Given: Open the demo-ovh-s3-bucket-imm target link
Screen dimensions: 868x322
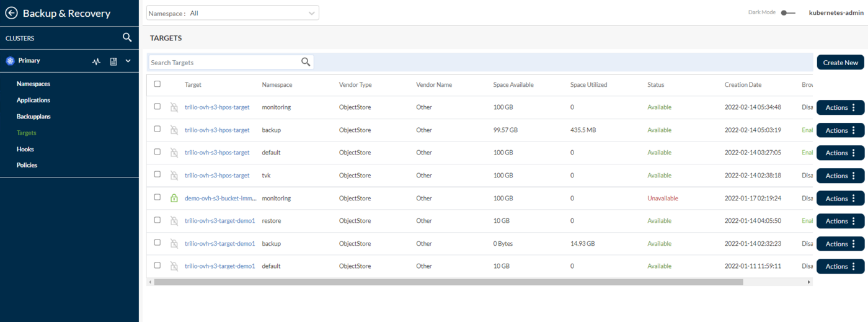Looking at the screenshot, I should click(x=220, y=199).
